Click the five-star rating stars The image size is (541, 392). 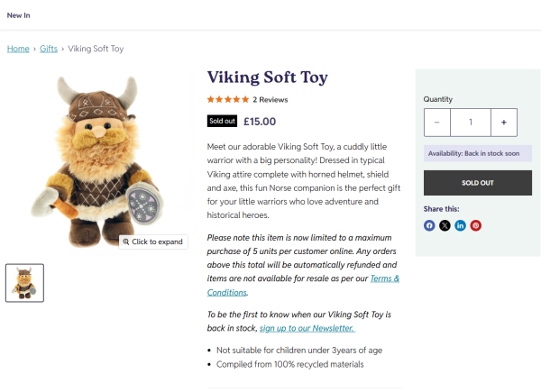[228, 100]
